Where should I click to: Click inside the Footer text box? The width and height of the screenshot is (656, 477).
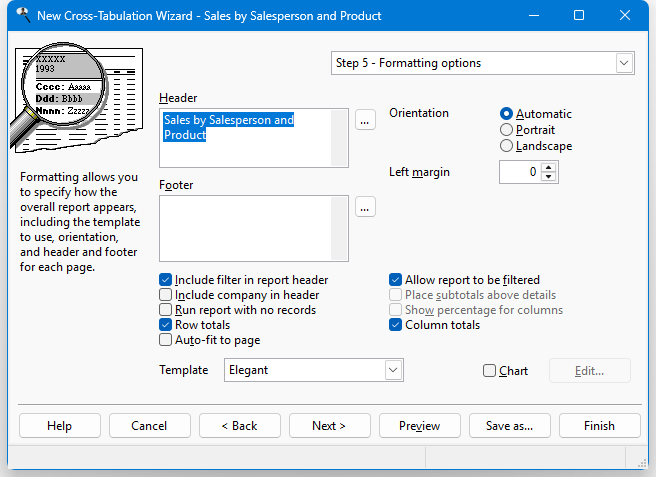254,228
